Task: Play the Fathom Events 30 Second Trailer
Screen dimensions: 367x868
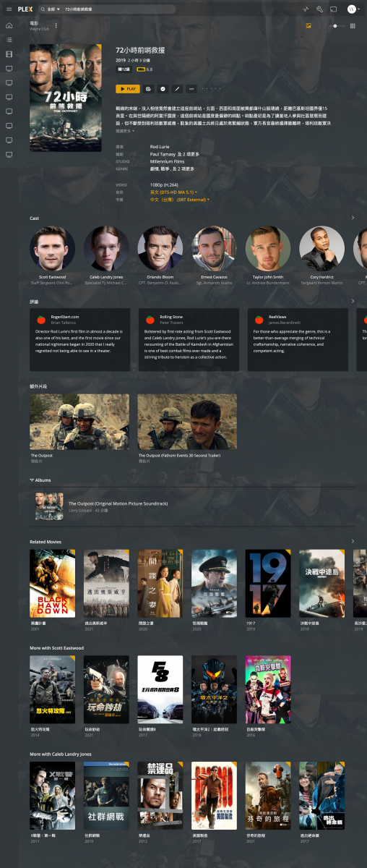Action: pos(188,422)
